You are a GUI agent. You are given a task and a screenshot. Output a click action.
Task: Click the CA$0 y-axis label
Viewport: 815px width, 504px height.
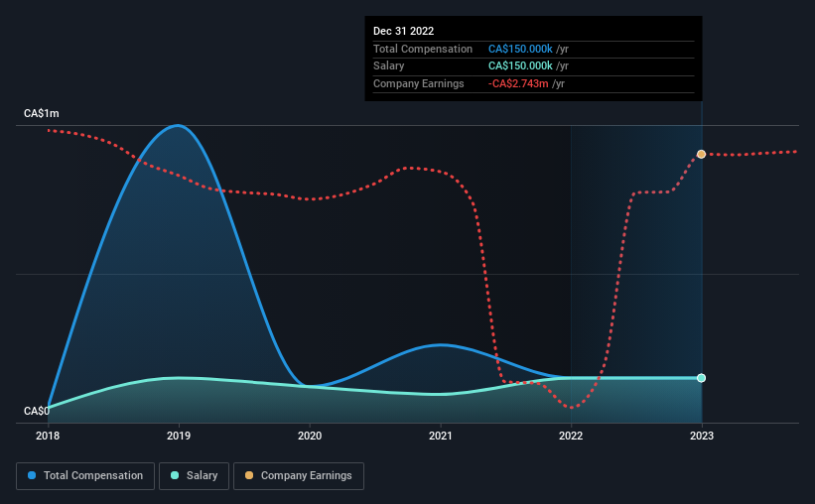37,411
